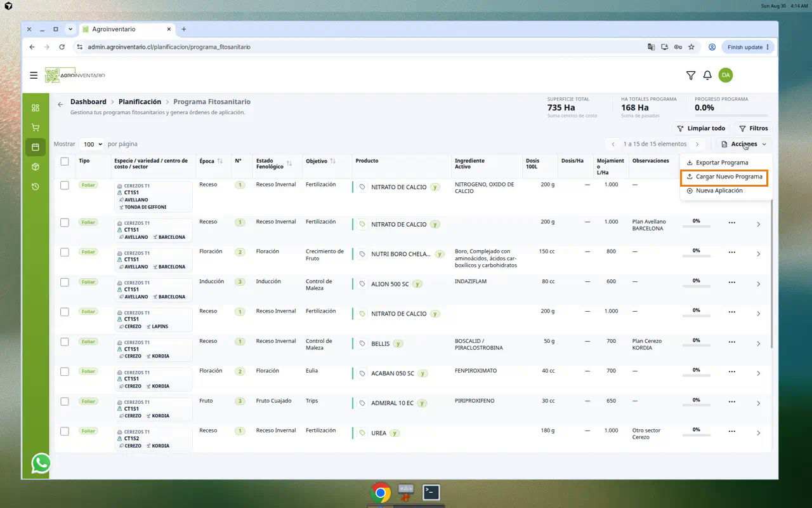Viewport: 812px width, 508px height.
Task: Choose Cargar Nuevo Programa
Action: 724,177
